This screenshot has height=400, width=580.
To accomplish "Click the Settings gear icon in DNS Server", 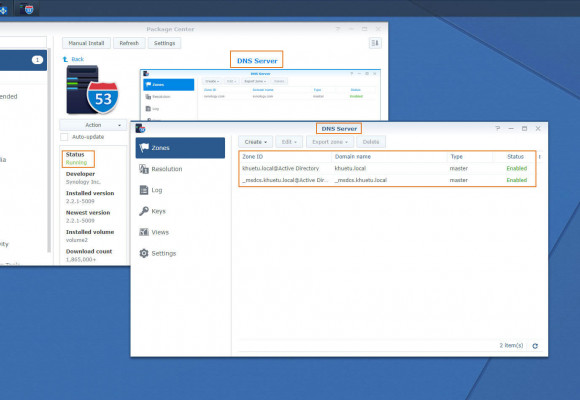I will 144,253.
